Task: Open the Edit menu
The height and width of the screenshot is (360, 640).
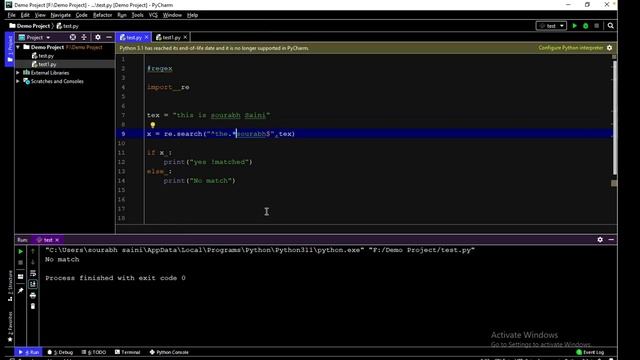Action: pyautogui.click(x=25, y=15)
